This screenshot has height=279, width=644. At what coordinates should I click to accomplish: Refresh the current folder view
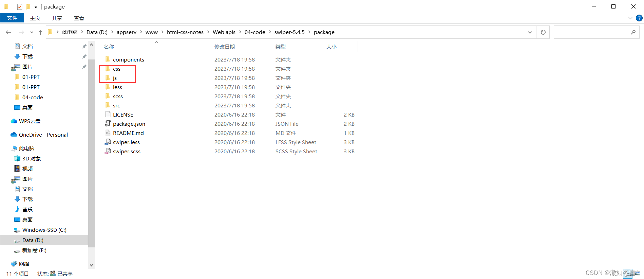[543, 32]
